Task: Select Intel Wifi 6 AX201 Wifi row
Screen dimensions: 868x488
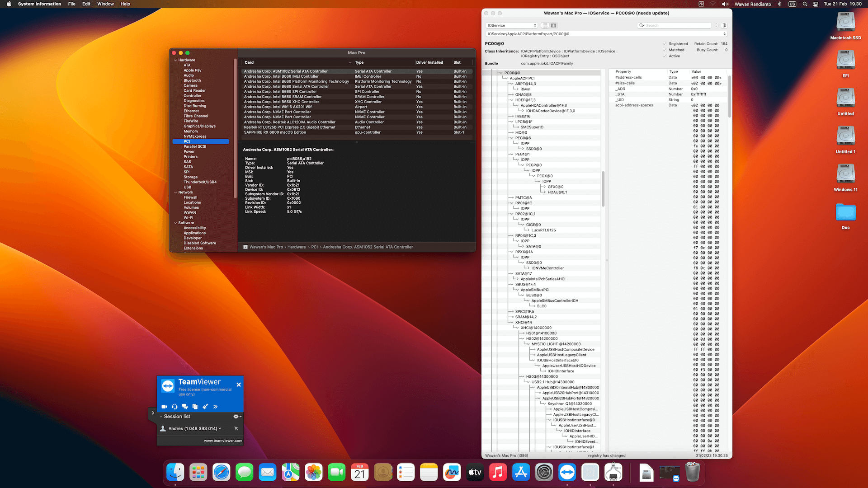Action: coord(357,107)
